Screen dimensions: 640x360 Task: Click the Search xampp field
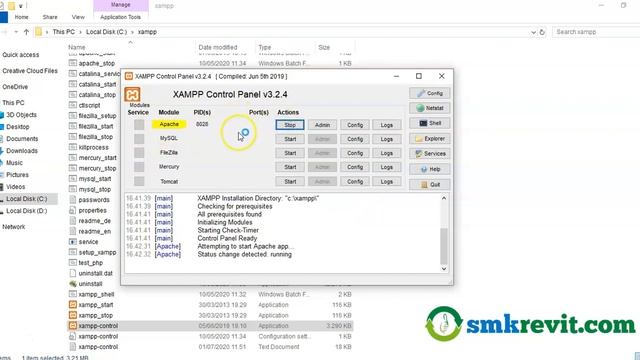pos(596,32)
